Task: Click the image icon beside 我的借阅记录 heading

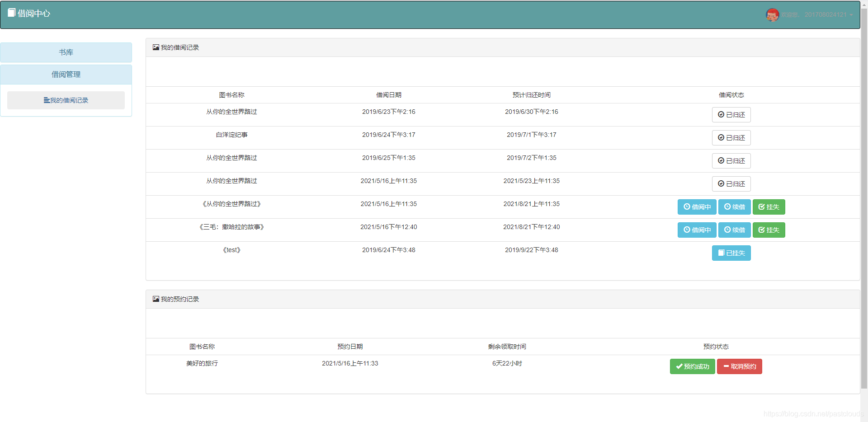Action: 156,47
